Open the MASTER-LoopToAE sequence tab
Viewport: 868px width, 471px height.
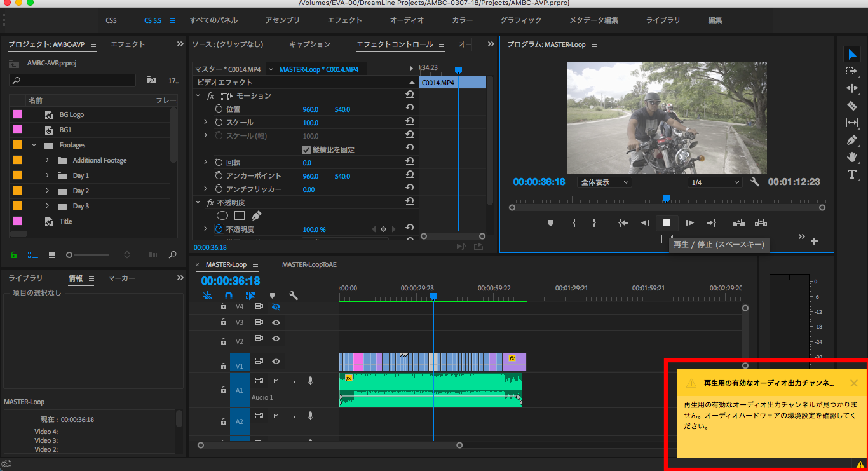(309, 264)
